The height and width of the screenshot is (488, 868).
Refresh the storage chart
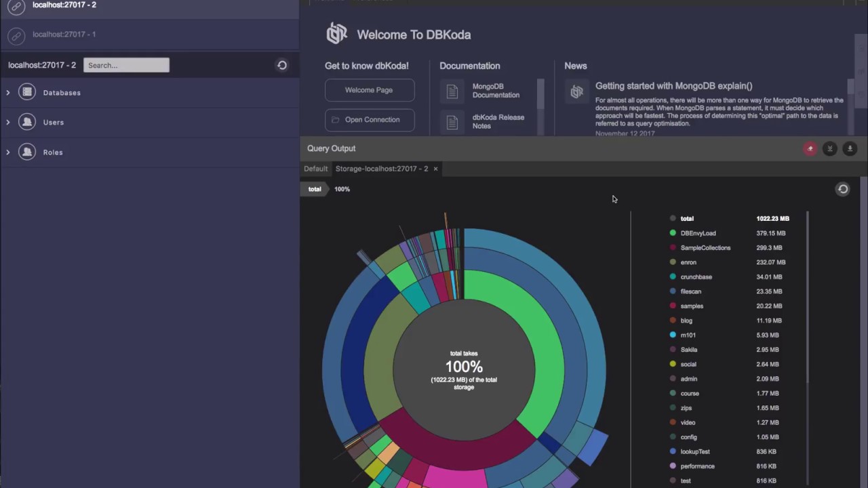(843, 189)
